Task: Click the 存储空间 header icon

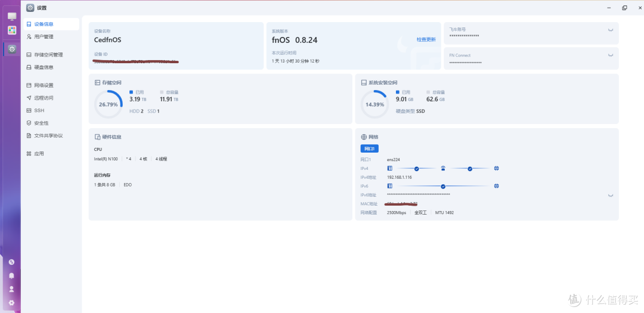Action: coord(97,82)
